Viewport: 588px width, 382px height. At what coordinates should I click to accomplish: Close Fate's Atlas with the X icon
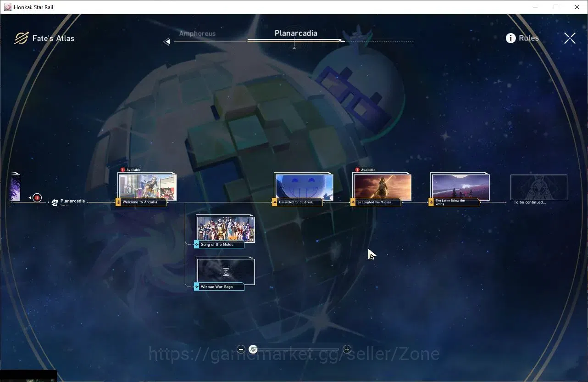pyautogui.click(x=570, y=38)
